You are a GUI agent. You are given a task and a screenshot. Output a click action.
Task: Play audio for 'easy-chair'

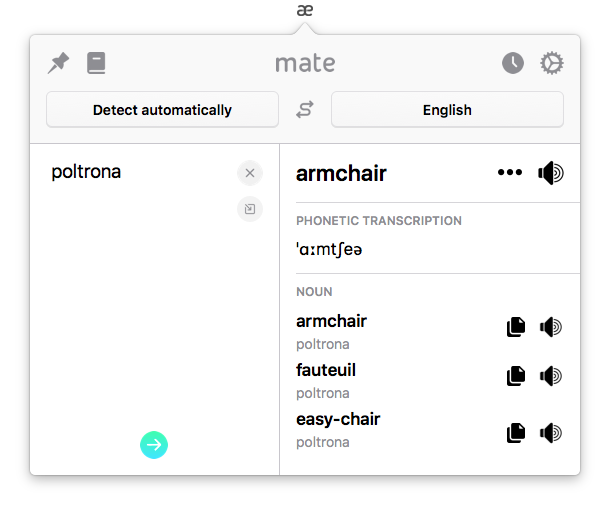coord(550,433)
